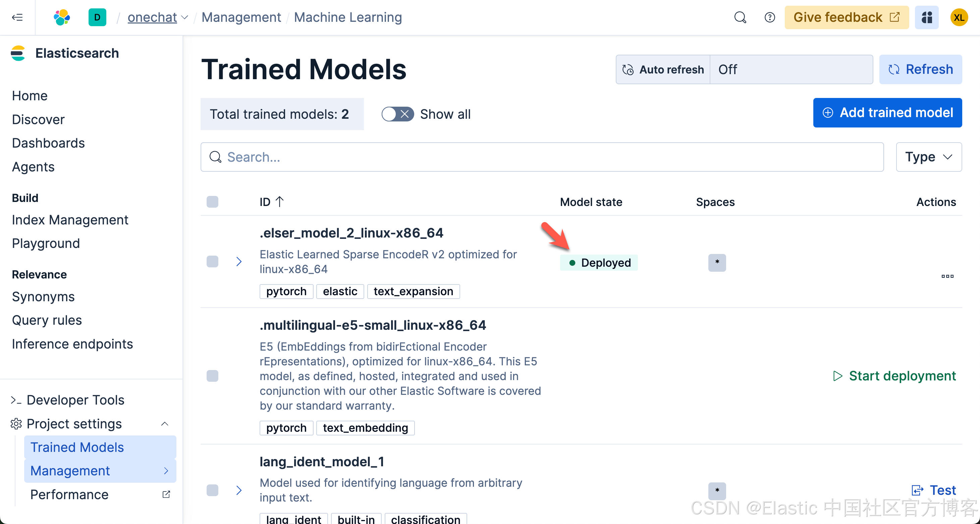
Task: Open the Auto refresh Off selector
Action: click(x=791, y=69)
